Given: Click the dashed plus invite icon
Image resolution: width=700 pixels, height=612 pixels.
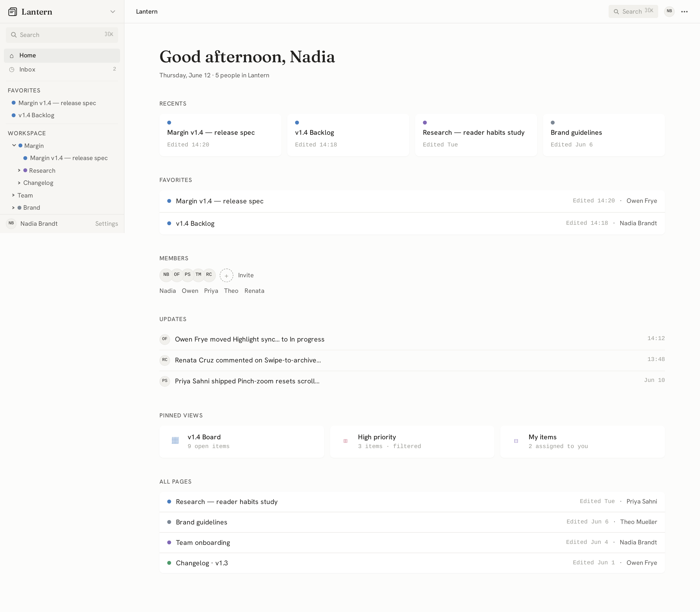Looking at the screenshot, I should [x=226, y=275].
